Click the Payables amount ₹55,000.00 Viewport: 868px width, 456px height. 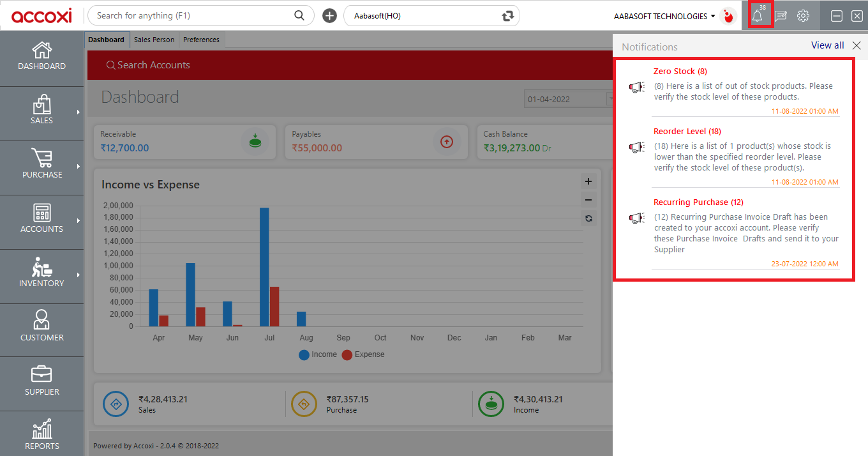coord(317,148)
